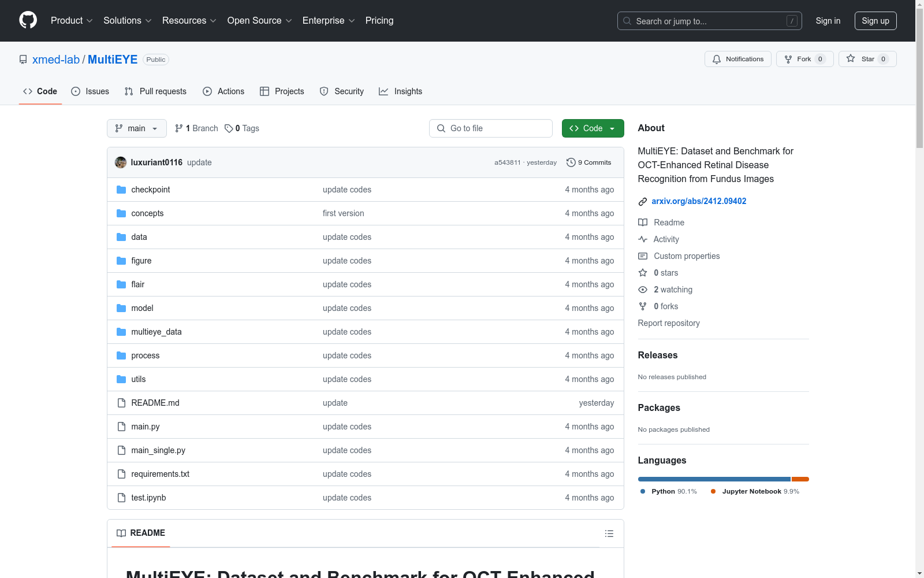The image size is (924, 578).
Task: Click the Readme book icon in About
Action: [x=643, y=223]
